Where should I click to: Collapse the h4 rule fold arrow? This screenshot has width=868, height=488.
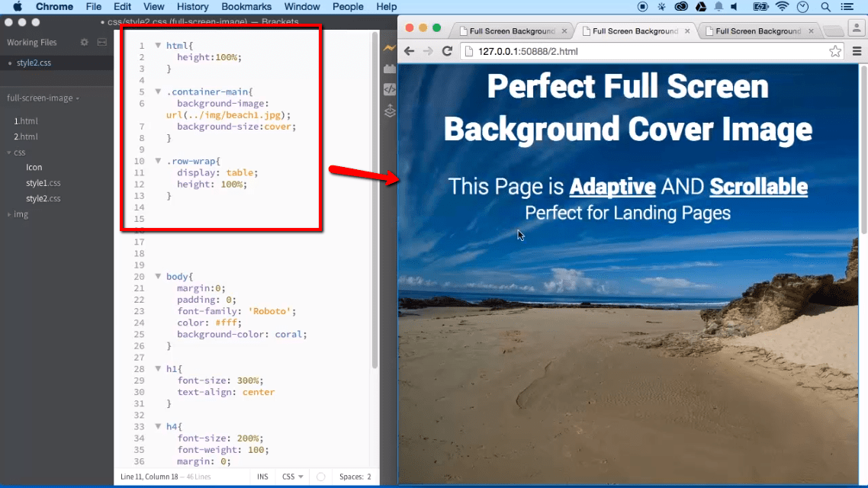(x=158, y=426)
